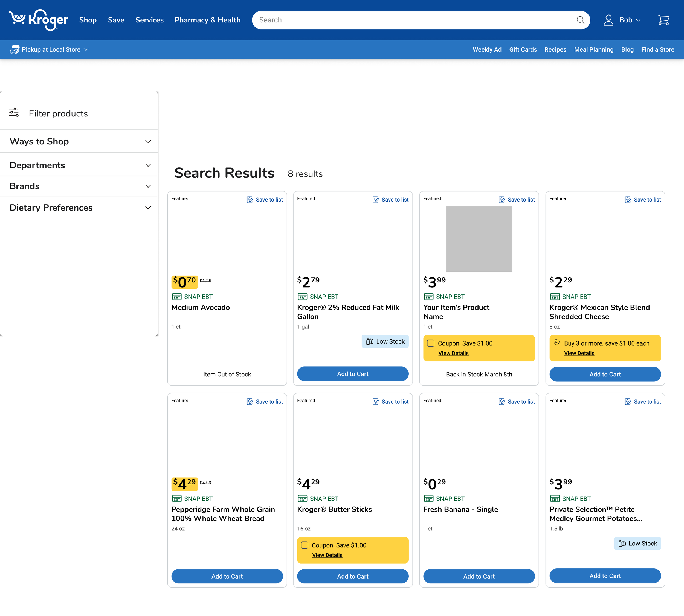Click the Bob account profile icon
The image size is (684, 616).
coord(608,20)
